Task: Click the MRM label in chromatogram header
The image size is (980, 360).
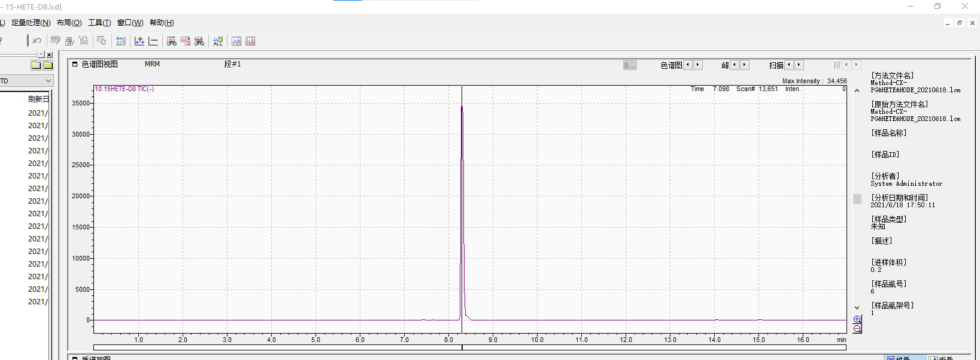Action: [x=152, y=64]
